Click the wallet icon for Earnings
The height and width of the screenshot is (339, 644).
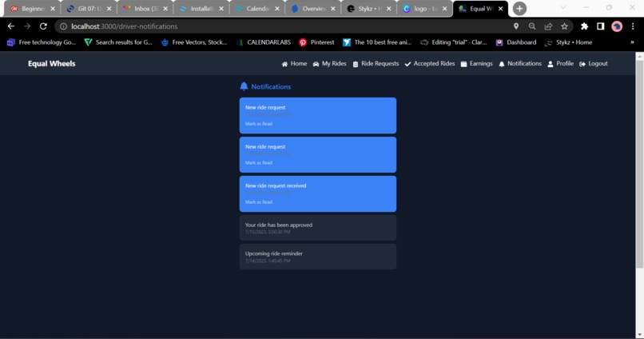click(x=463, y=64)
